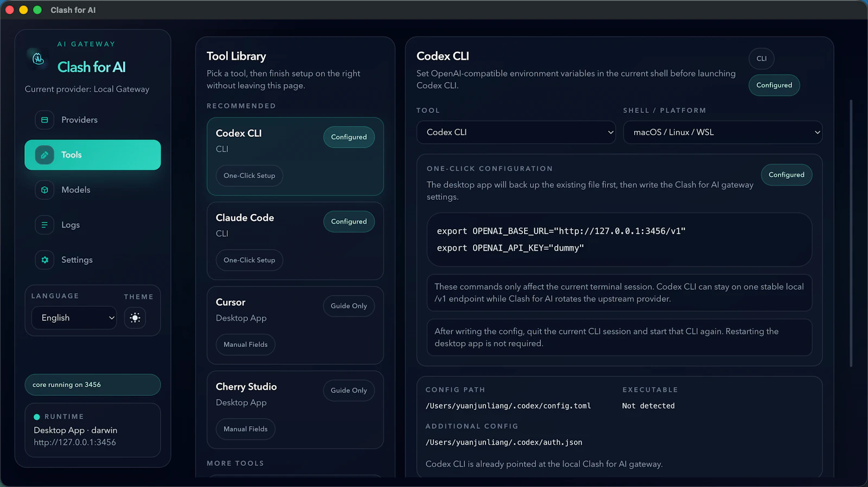868x487 pixels.
Task: Click the OPENAI_API_KEY export line
Action: tap(510, 248)
